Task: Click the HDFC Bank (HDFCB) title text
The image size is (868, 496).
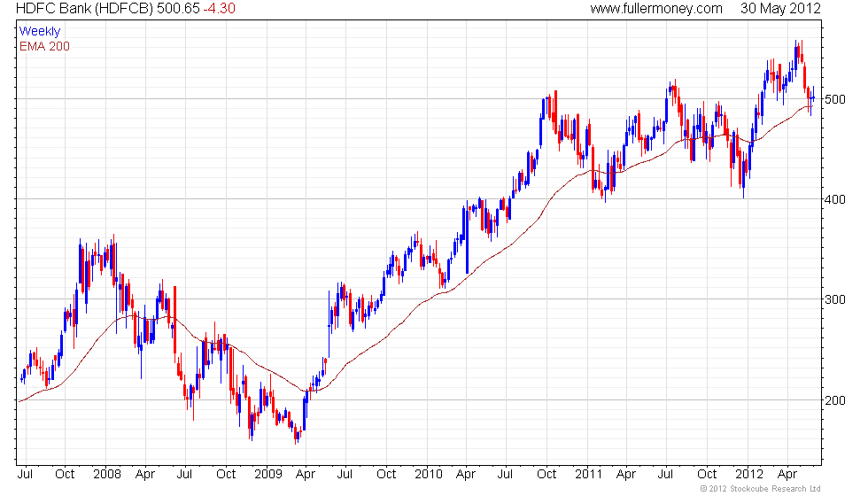Action: (x=85, y=8)
